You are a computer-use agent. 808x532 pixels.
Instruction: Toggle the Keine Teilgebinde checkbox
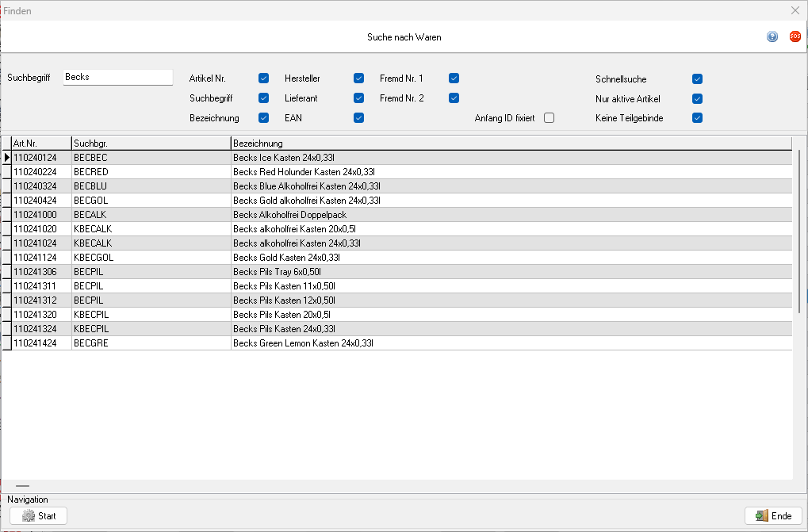(x=697, y=118)
